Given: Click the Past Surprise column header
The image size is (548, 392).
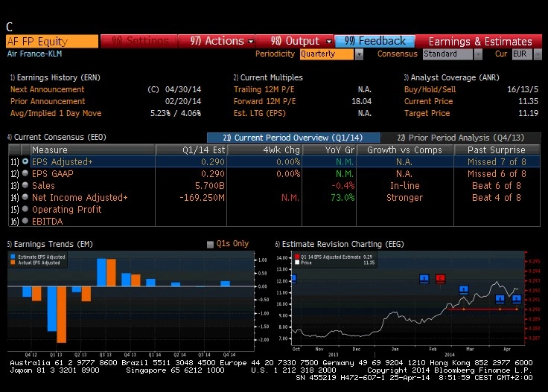Looking at the screenshot, I should (x=497, y=150).
